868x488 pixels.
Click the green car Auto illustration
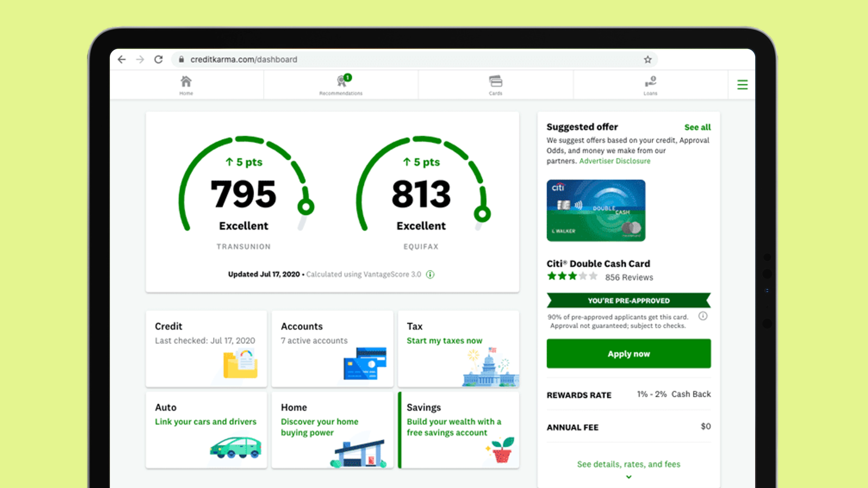(x=236, y=447)
